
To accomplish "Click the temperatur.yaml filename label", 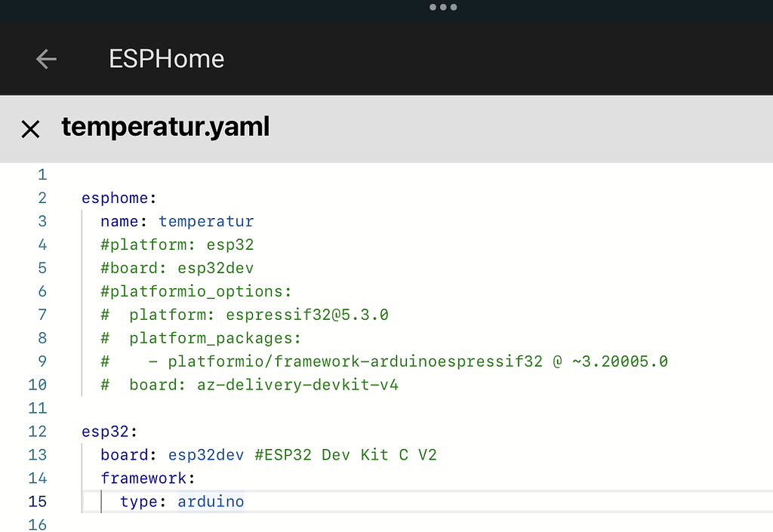I will 165,128.
